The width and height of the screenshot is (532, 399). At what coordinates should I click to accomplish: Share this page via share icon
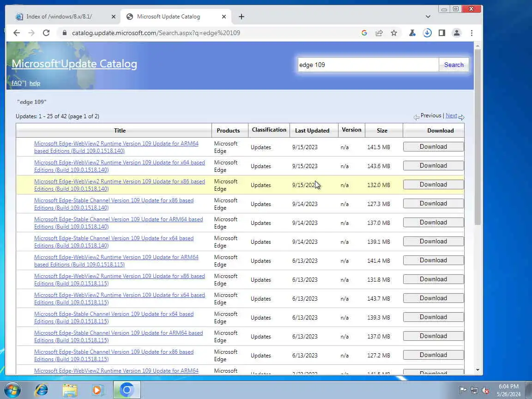pos(379,33)
